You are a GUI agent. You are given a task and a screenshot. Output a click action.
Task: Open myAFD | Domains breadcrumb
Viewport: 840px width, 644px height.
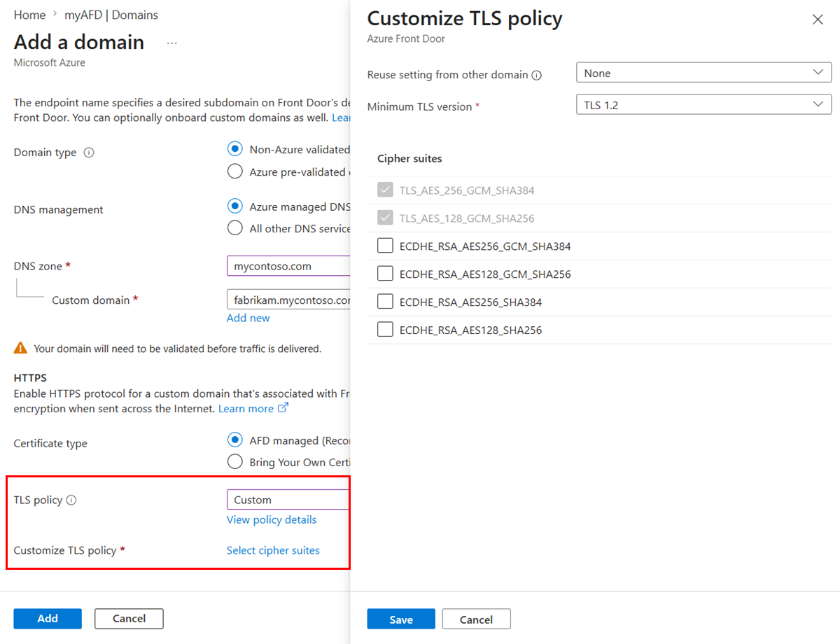pyautogui.click(x=111, y=15)
